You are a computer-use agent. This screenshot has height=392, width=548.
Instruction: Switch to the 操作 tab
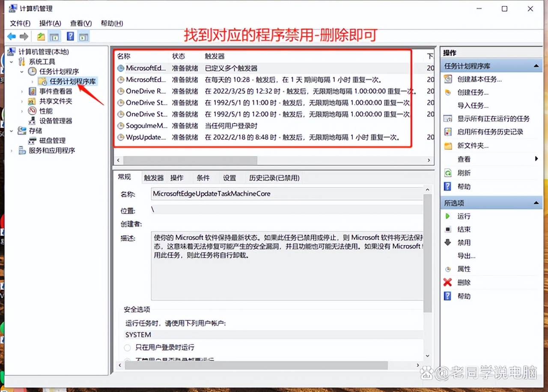pos(177,178)
